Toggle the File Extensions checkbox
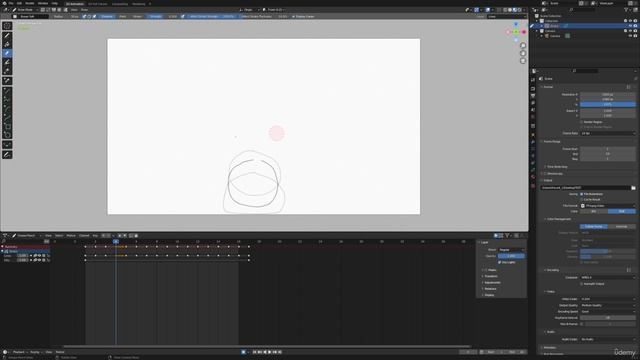640x360 pixels. (x=582, y=194)
